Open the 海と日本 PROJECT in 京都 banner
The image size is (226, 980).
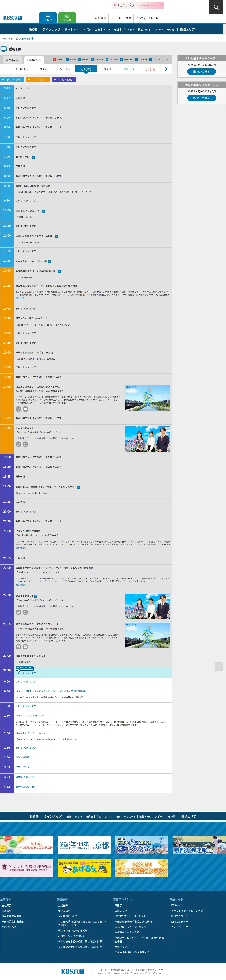point(84,845)
